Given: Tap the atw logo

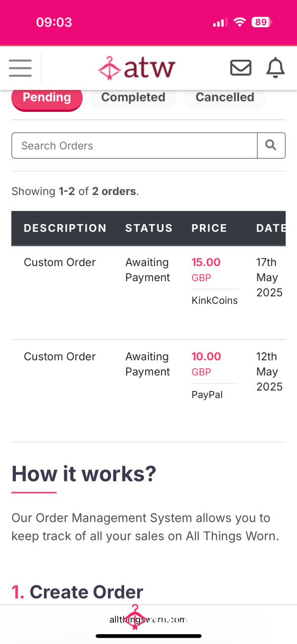Looking at the screenshot, I should pyautogui.click(x=137, y=68).
